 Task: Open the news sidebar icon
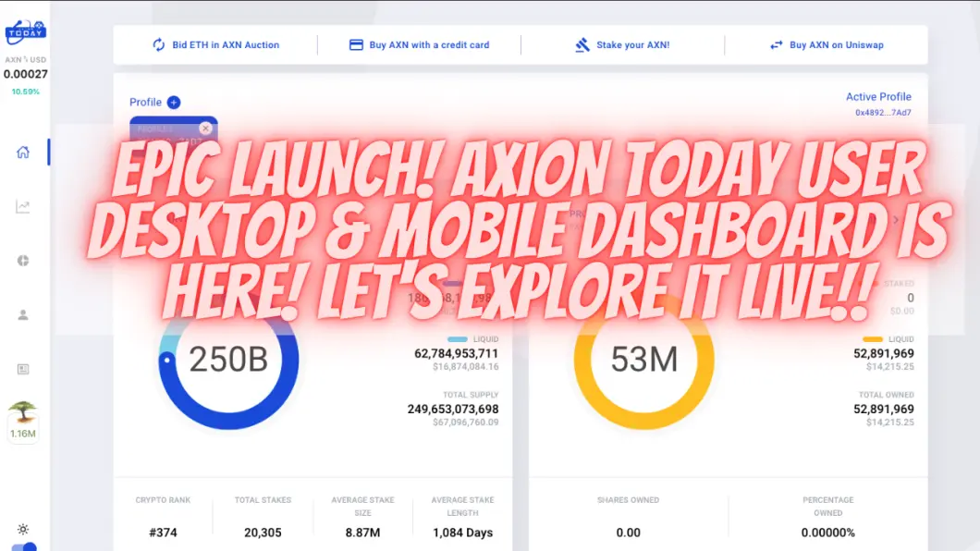pos(23,369)
